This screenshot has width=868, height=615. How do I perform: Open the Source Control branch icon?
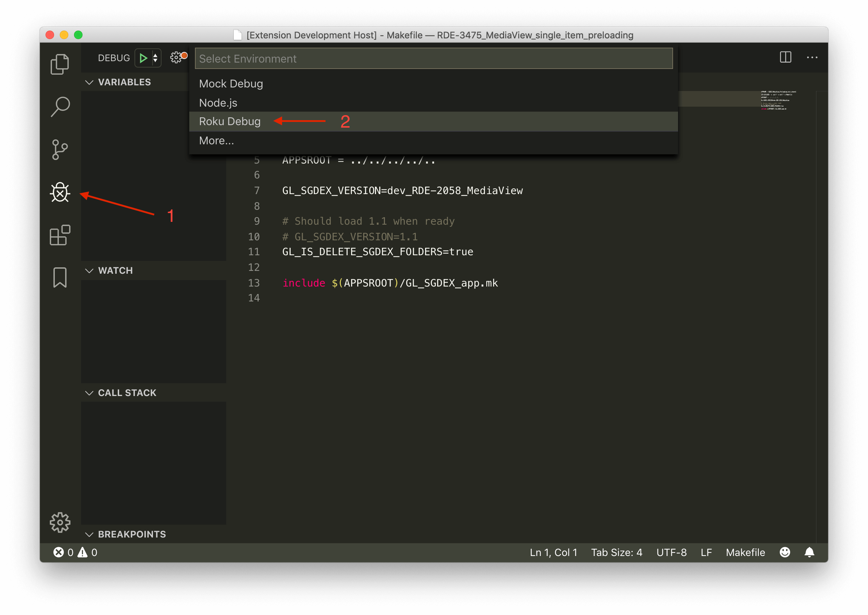[x=60, y=150]
